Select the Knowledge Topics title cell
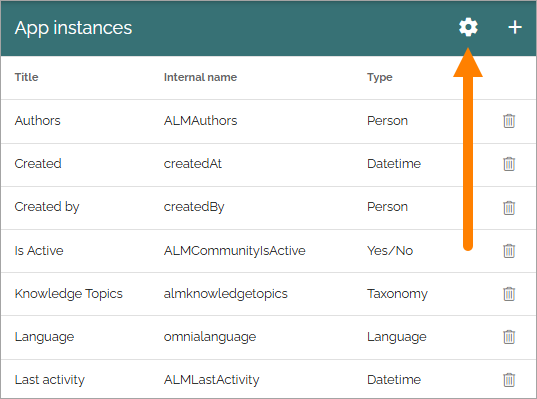This screenshot has height=399, width=537. pos(68,294)
